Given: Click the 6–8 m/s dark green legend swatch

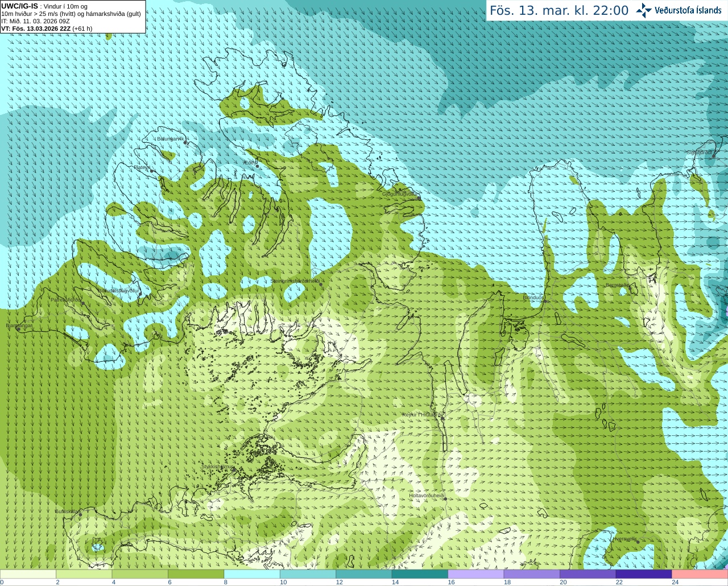Looking at the screenshot, I should [196, 574].
